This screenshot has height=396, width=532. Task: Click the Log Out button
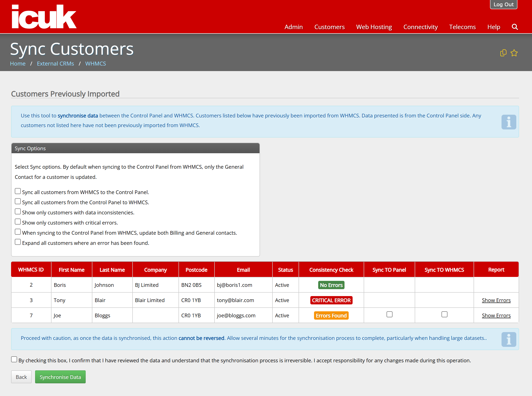click(x=503, y=4)
